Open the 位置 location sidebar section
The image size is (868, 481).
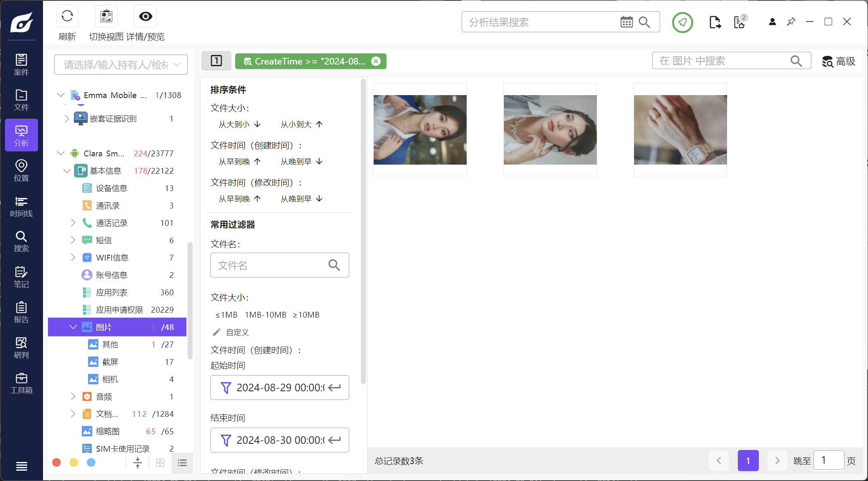point(21,171)
